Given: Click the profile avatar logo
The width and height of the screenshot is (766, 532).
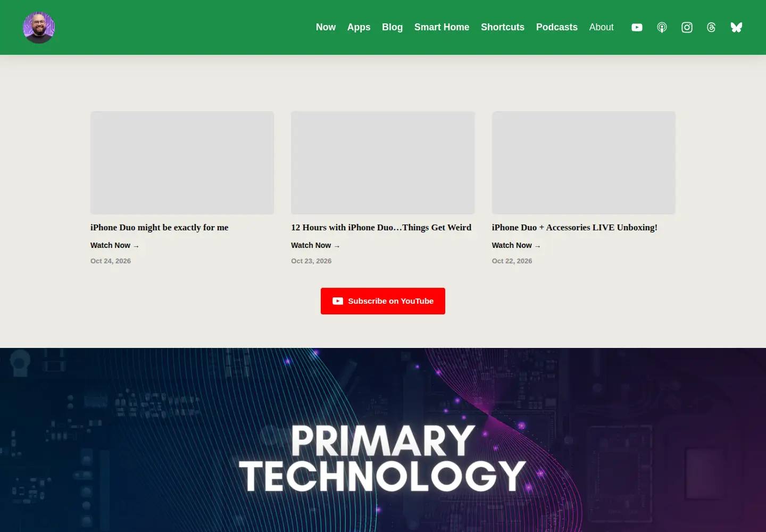Looking at the screenshot, I should 39,27.
